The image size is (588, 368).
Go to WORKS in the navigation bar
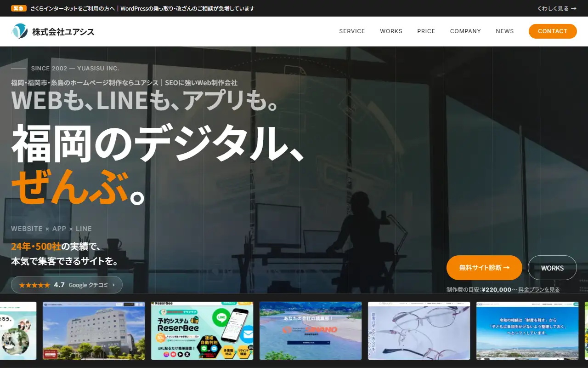point(391,31)
